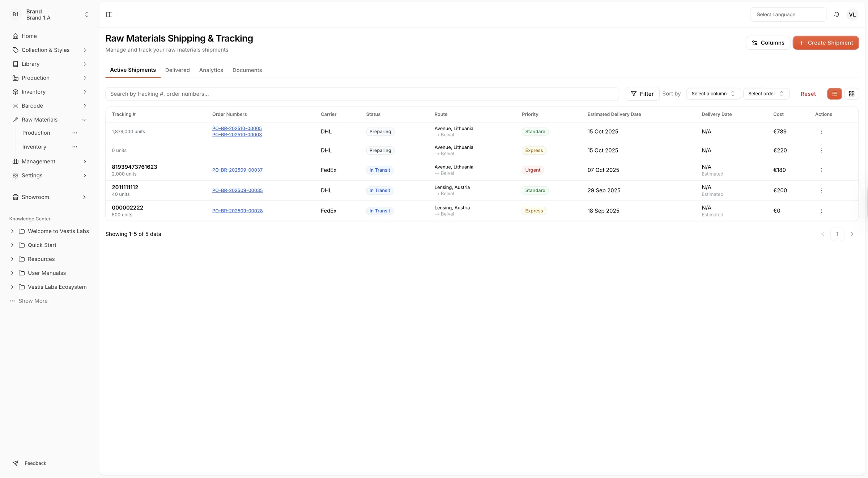Open the Feedback link icon
Image resolution: width=868 pixels, height=478 pixels.
16,463
